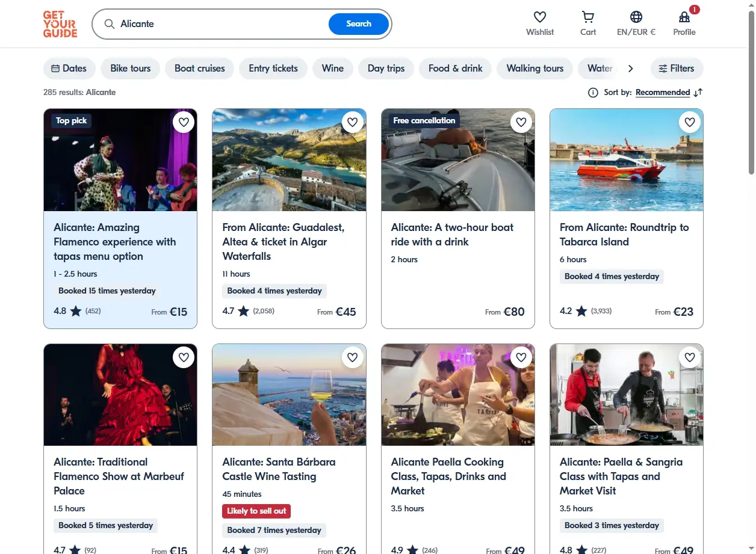Open the shopping Cart icon

click(588, 17)
